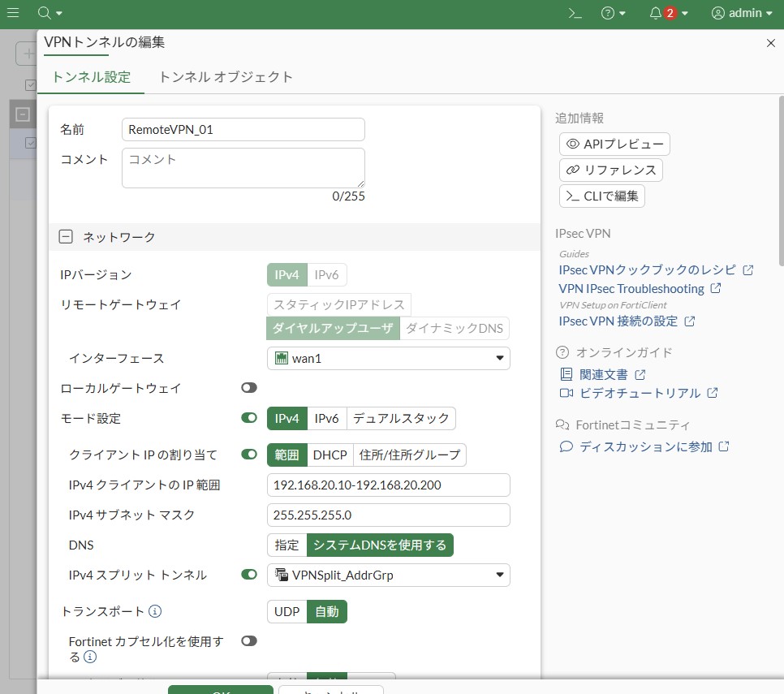Image resolution: width=784 pixels, height=694 pixels.
Task: Open the インターフェース wan1 dropdown
Action: click(x=388, y=358)
